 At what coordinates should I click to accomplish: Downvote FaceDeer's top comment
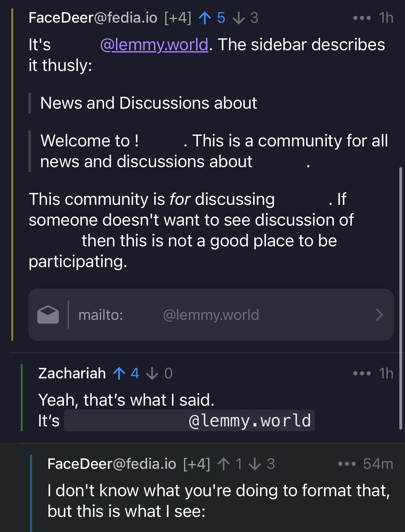pos(239,18)
